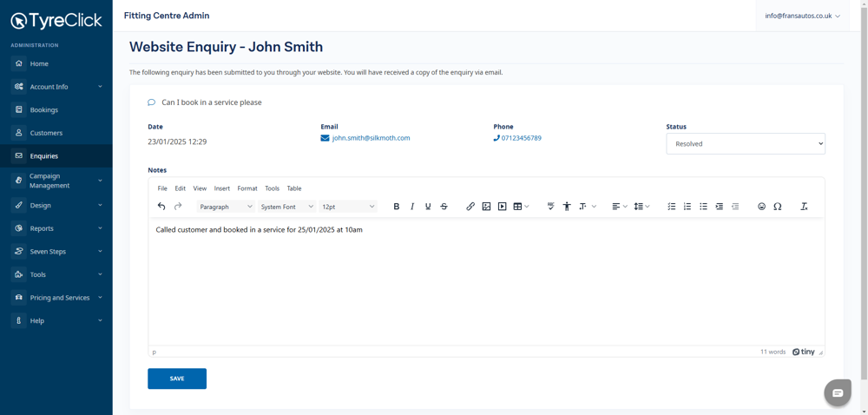
Task: Open the emoji picker icon
Action: pyautogui.click(x=761, y=207)
